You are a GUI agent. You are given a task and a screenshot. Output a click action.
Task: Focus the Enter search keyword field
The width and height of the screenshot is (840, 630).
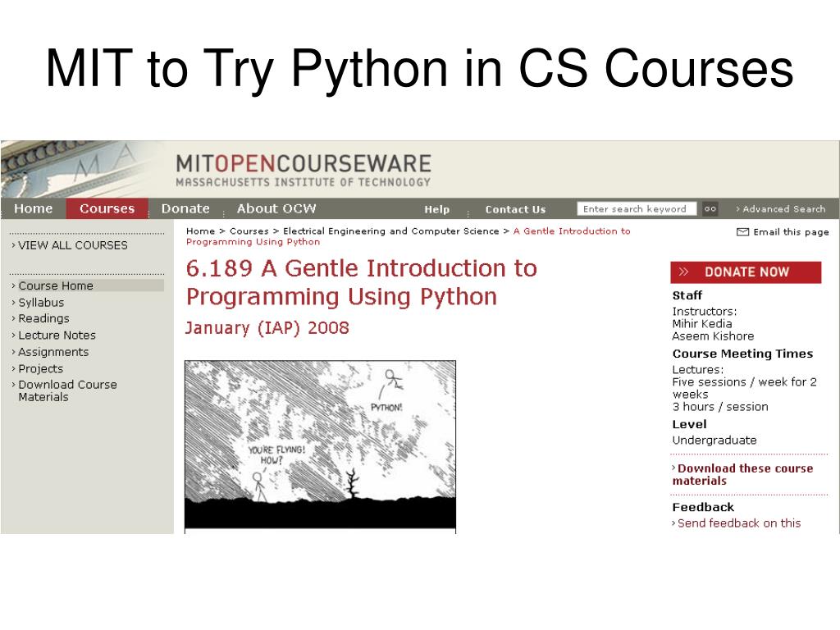tap(637, 209)
